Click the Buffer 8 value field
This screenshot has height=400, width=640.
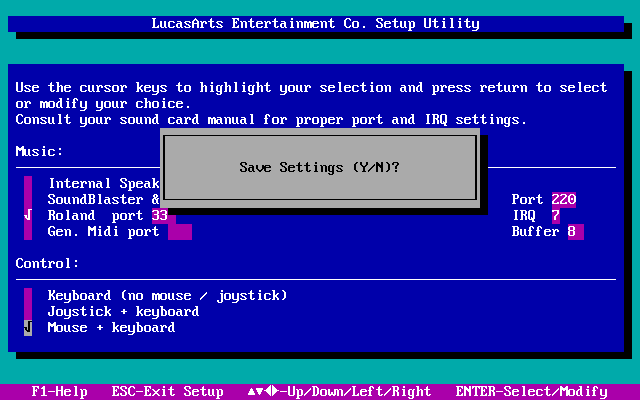tap(574, 232)
